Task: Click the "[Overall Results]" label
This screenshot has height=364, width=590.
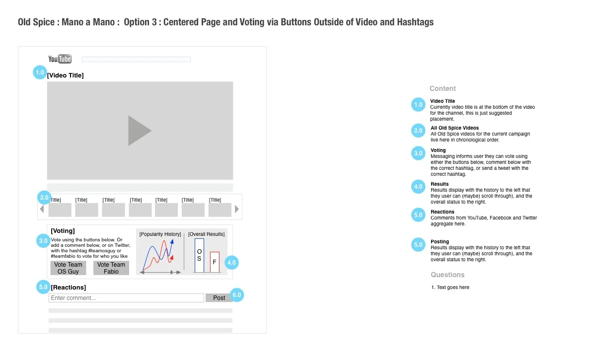Action: coord(206,234)
